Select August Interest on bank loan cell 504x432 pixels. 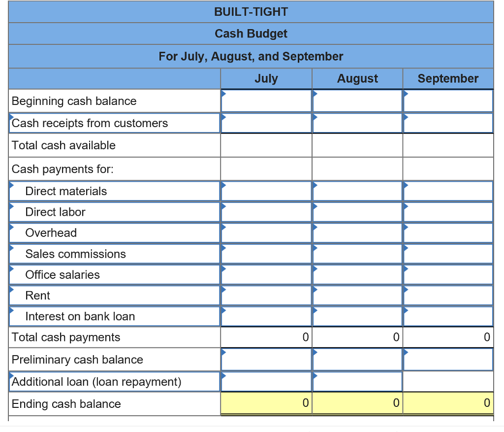(357, 317)
